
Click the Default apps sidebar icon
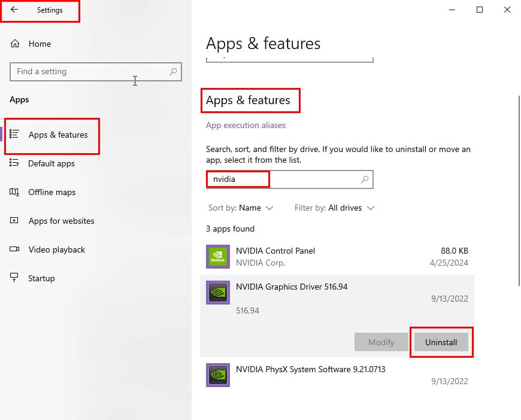(x=14, y=163)
